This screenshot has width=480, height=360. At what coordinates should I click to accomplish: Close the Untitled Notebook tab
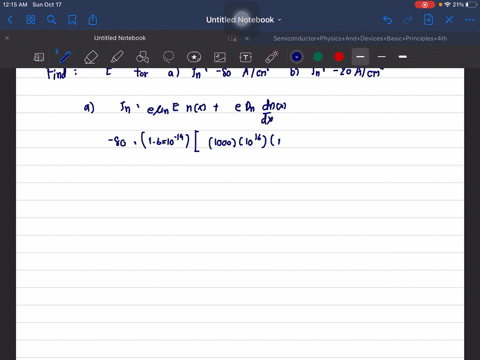pyautogui.click(x=7, y=38)
